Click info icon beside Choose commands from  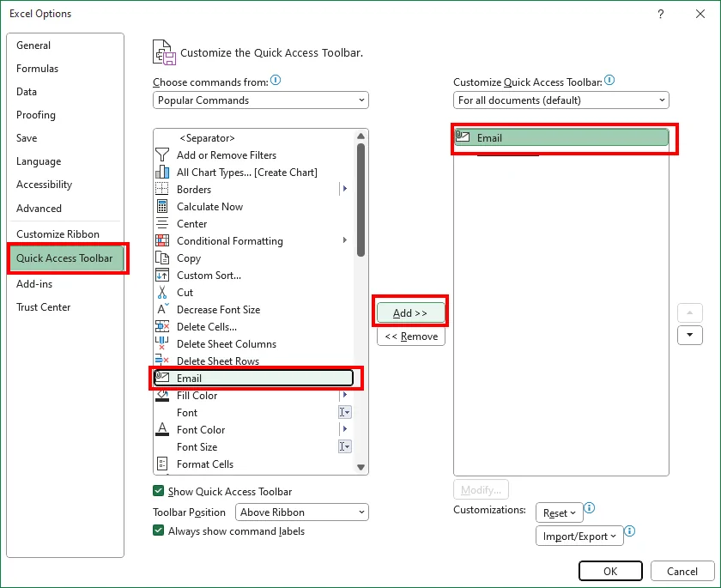(x=276, y=80)
